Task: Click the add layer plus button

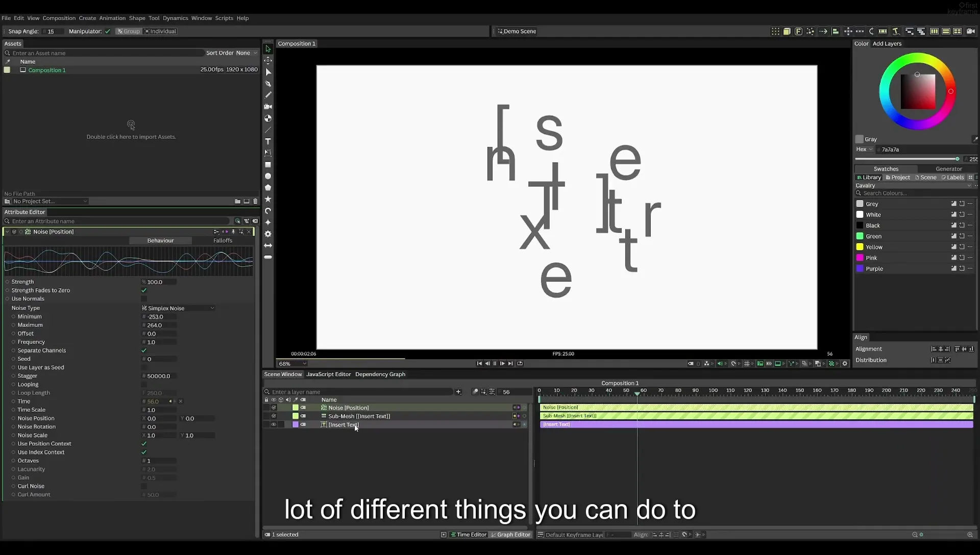Action: coord(458,392)
